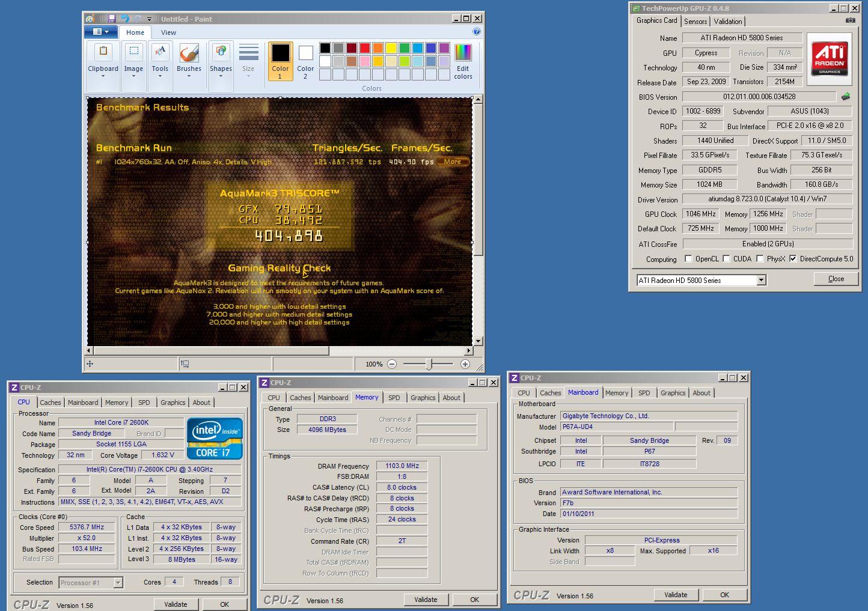Click the Intel Core i7 logo in CPU-Z
The height and width of the screenshot is (611, 868).
[215, 438]
